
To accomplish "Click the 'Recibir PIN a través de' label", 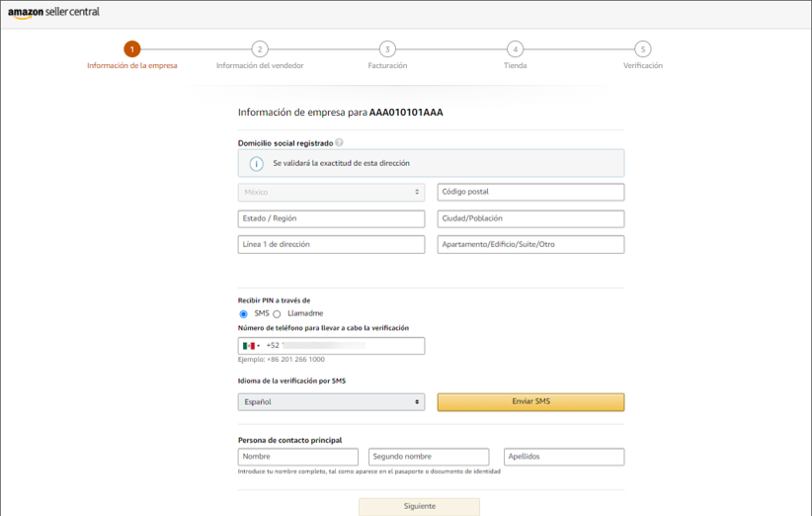I will [274, 301].
